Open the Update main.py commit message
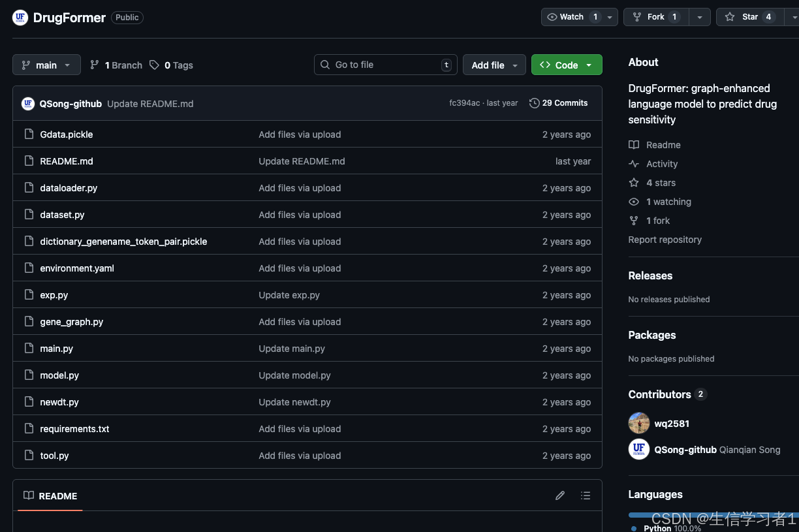The width and height of the screenshot is (799, 532). tap(292, 349)
